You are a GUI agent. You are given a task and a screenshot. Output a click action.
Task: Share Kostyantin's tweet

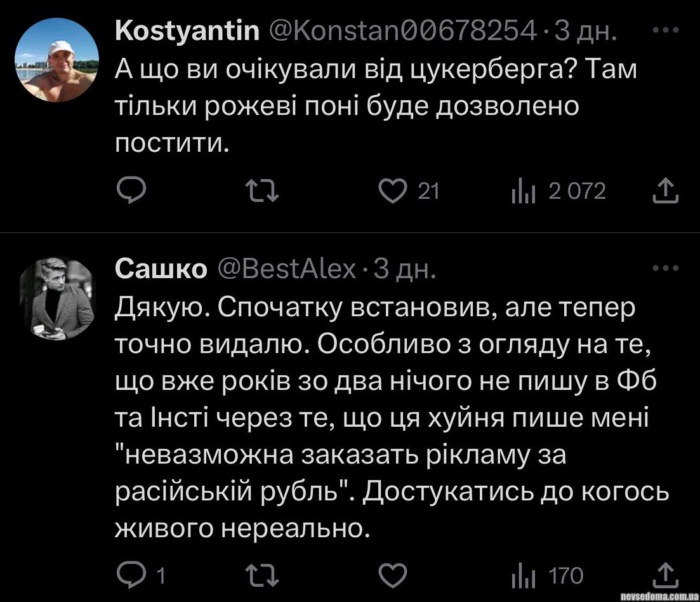(x=666, y=190)
